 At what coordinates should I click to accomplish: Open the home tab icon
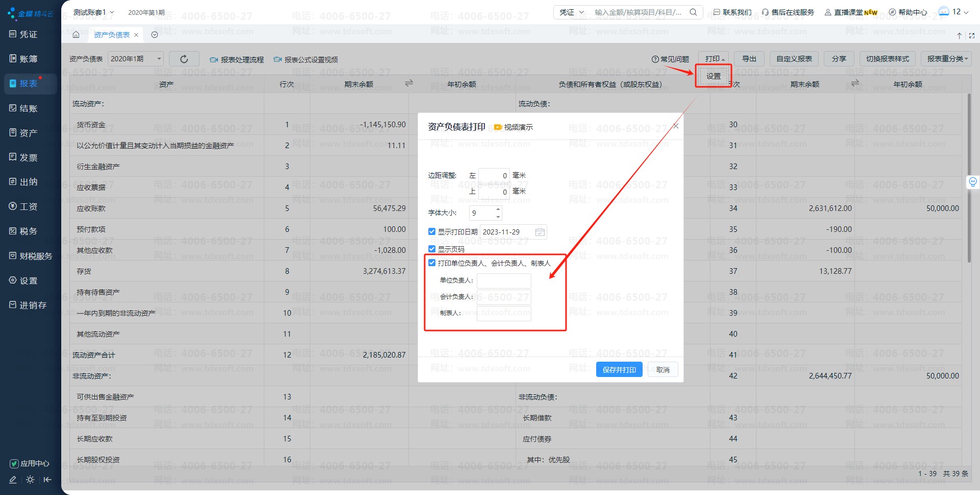point(76,35)
